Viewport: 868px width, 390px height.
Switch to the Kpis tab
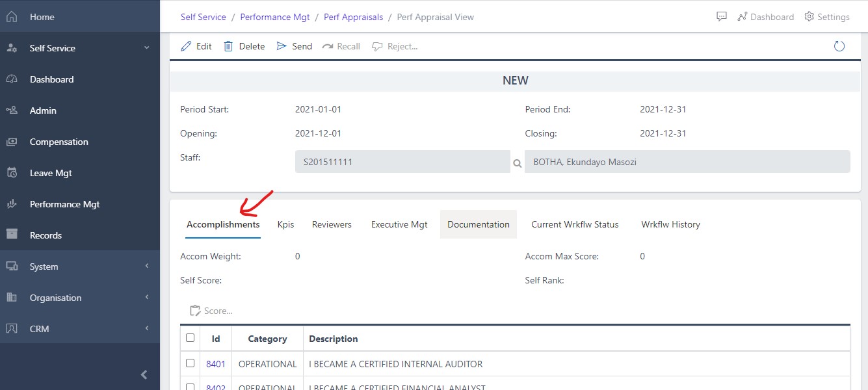[285, 224]
